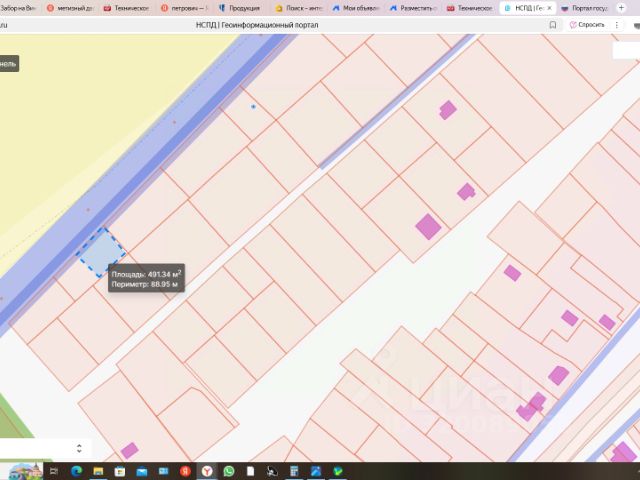Open the green checkmark app on taskbar

click(338, 471)
